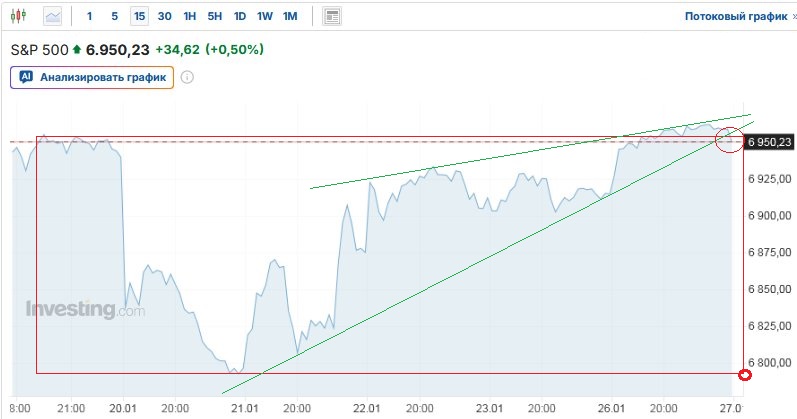
Task: Click the news overlay icon in toolbar
Action: (x=332, y=17)
